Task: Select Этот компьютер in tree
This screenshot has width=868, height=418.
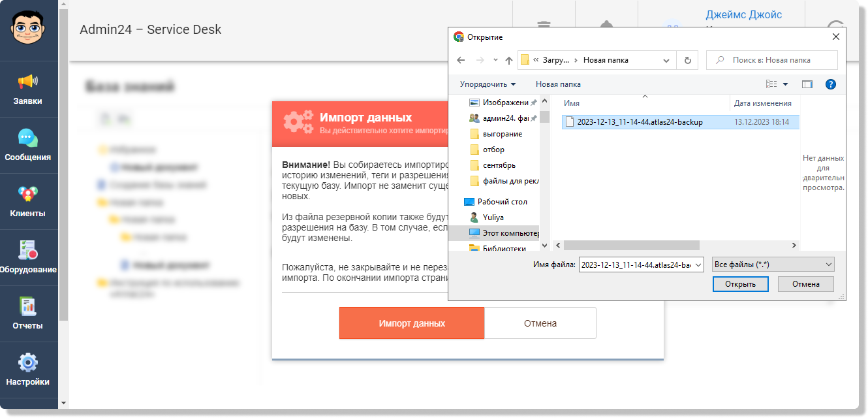Action: point(504,233)
